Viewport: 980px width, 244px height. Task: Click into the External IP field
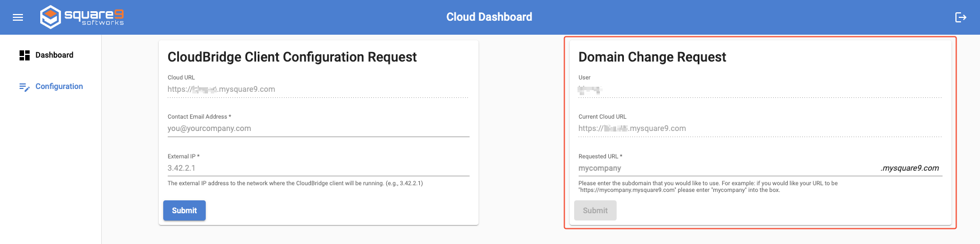click(318, 168)
